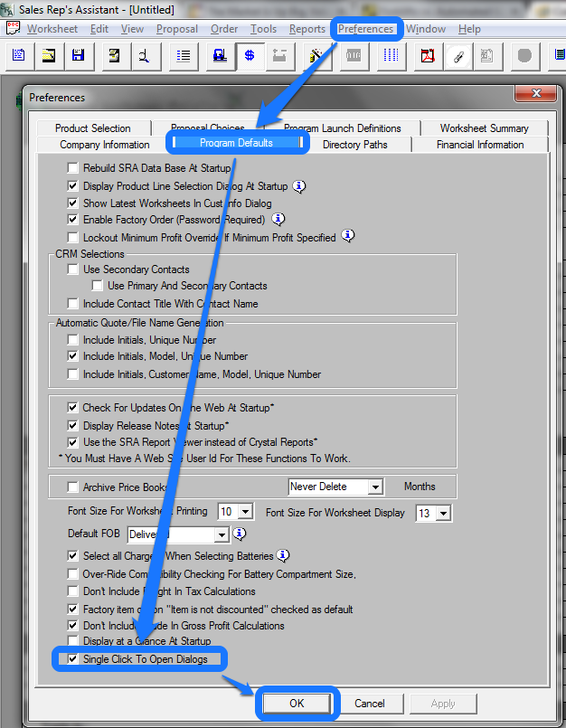This screenshot has width=566, height=728.
Task: Check Include Initials, Customer Name, Model option
Action: click(x=73, y=373)
